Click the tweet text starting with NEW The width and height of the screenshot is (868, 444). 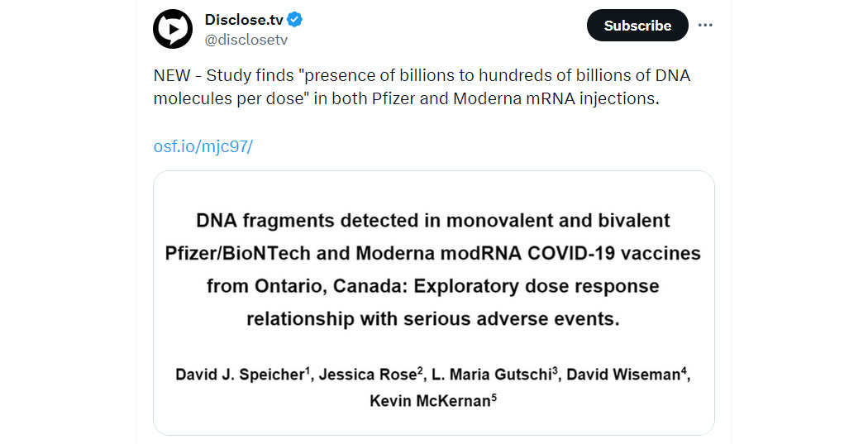[x=422, y=87]
